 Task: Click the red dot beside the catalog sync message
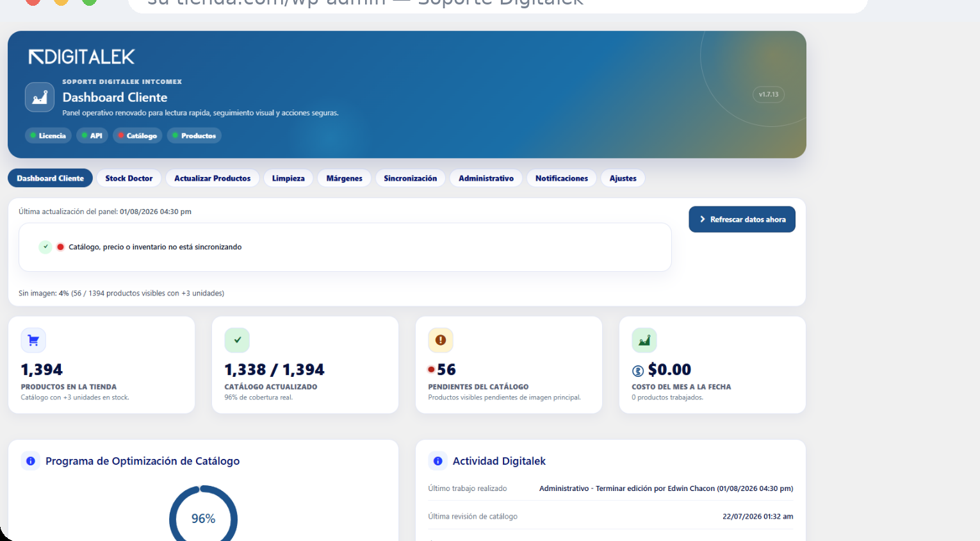pyautogui.click(x=60, y=247)
